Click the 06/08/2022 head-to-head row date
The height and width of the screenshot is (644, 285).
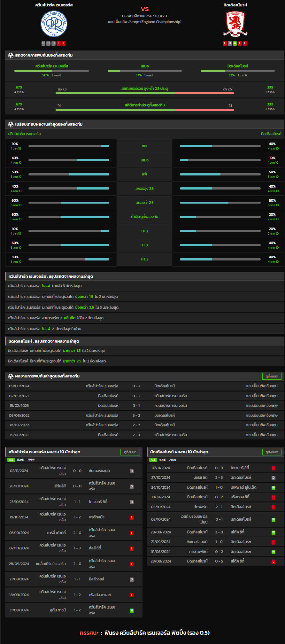click(19, 415)
